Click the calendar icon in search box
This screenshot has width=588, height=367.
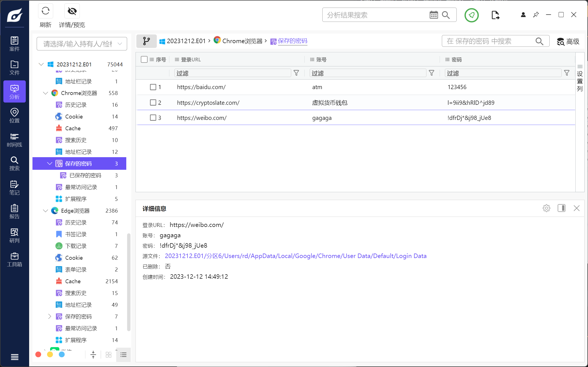click(x=433, y=15)
